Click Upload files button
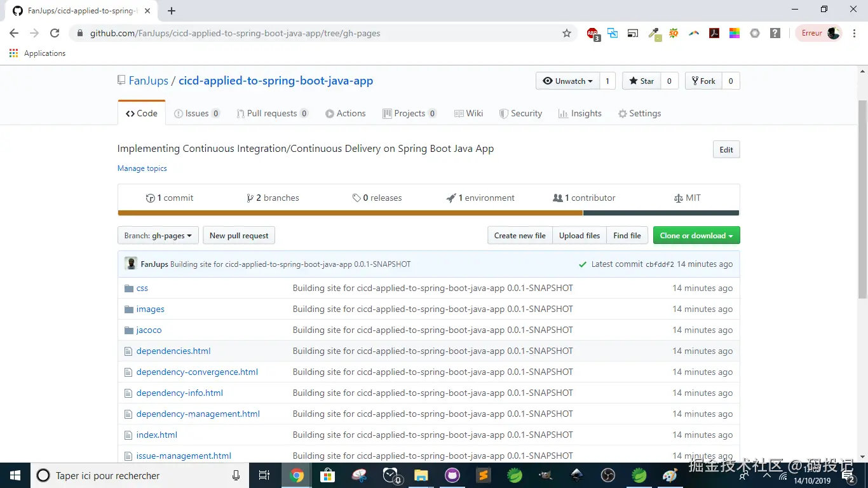868x488 pixels. (580, 236)
